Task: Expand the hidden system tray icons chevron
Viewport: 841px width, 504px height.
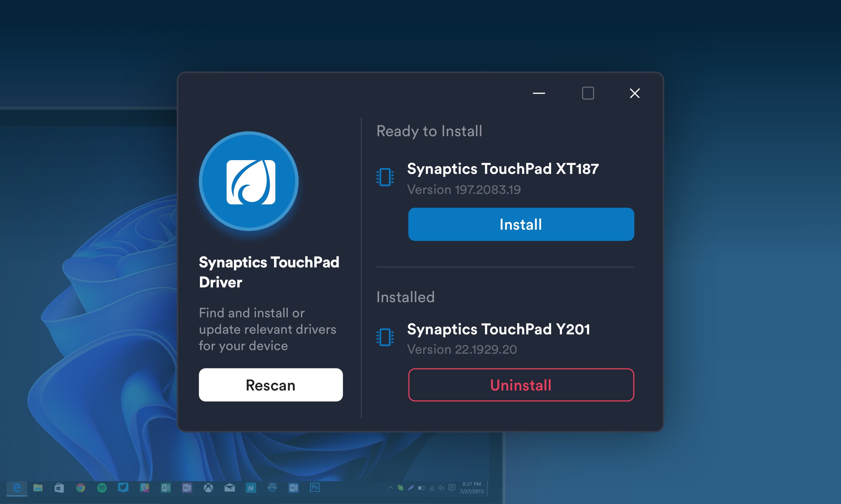Action: 390,488
